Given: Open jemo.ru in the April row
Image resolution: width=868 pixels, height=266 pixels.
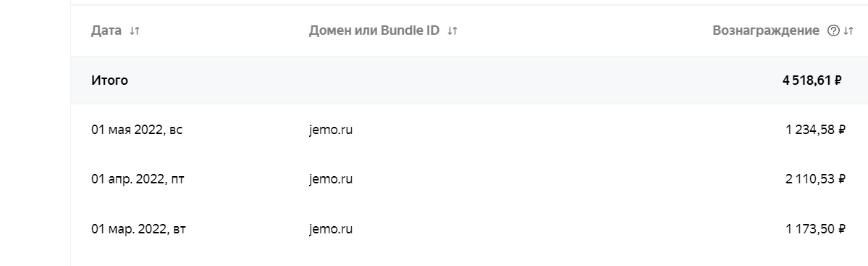Looking at the screenshot, I should 331,180.
